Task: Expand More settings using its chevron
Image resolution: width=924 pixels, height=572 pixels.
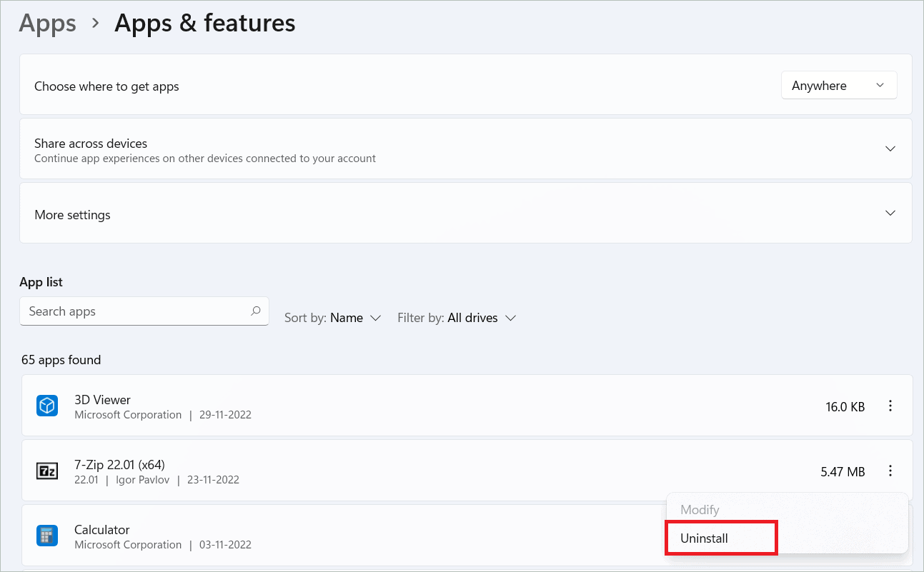Action: 890,214
